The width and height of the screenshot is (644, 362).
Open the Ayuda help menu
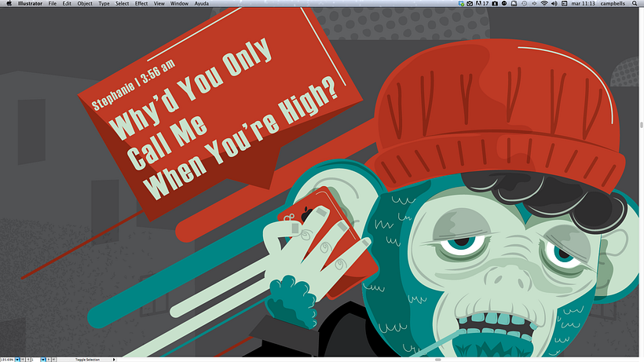201,3
